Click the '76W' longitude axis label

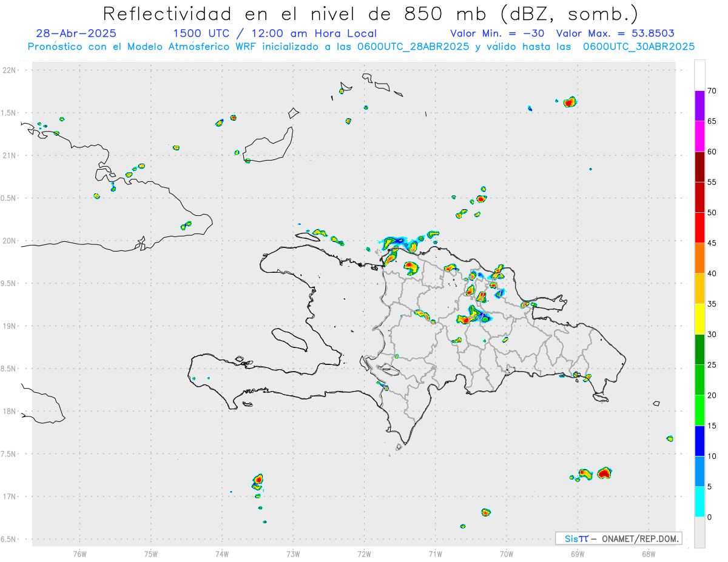(x=79, y=554)
